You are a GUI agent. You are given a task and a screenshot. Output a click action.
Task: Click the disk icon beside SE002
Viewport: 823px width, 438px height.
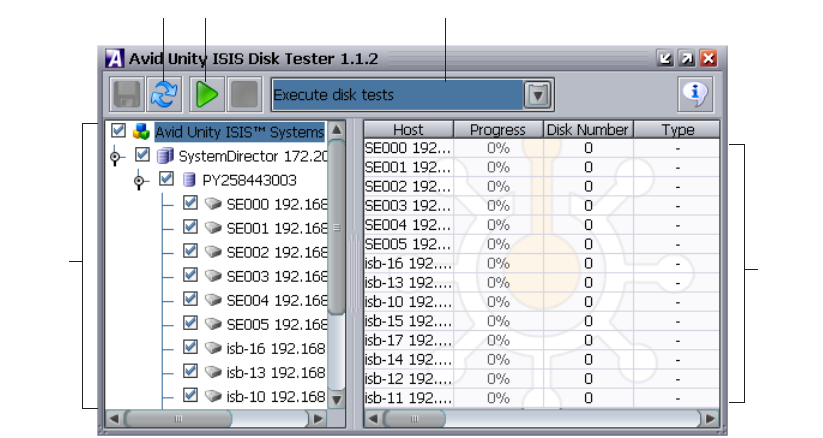213,252
